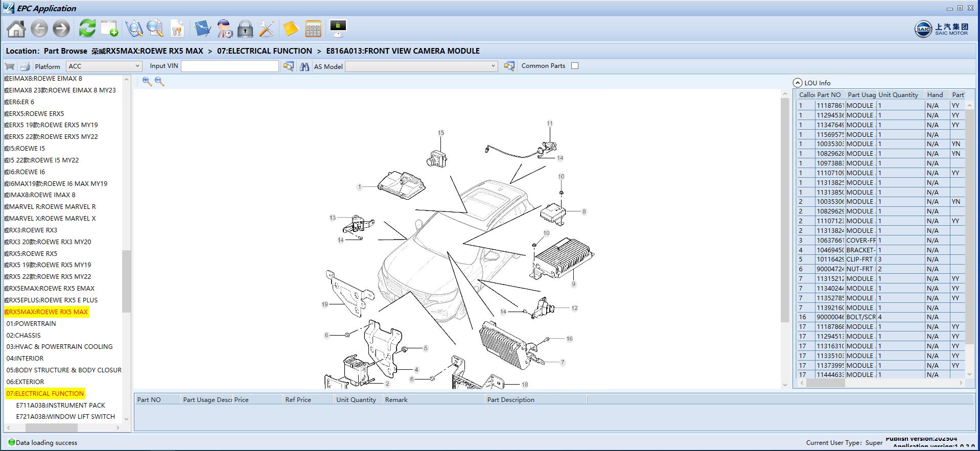The image size is (980, 451).
Task: Select 01:POWERTRAIN in the tree
Action: (x=31, y=323)
